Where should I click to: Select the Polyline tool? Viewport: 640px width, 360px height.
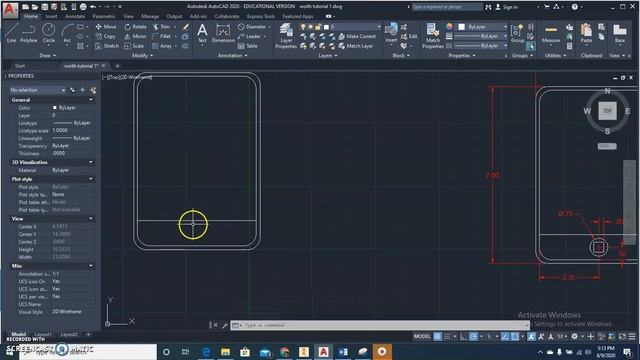point(29,33)
